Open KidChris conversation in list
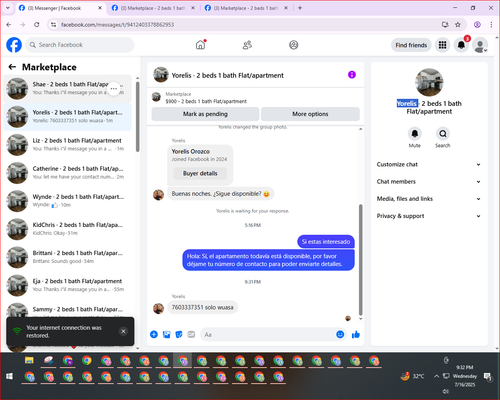500x400 pixels. coord(67,229)
